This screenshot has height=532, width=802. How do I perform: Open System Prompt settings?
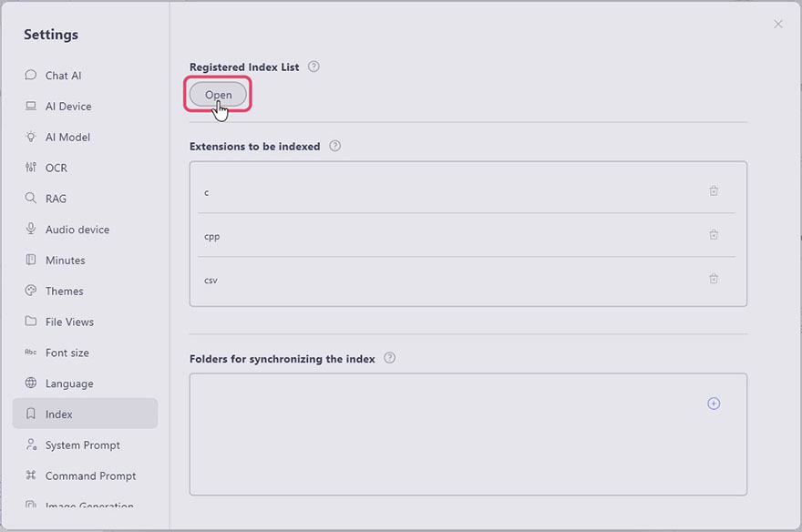(x=82, y=445)
